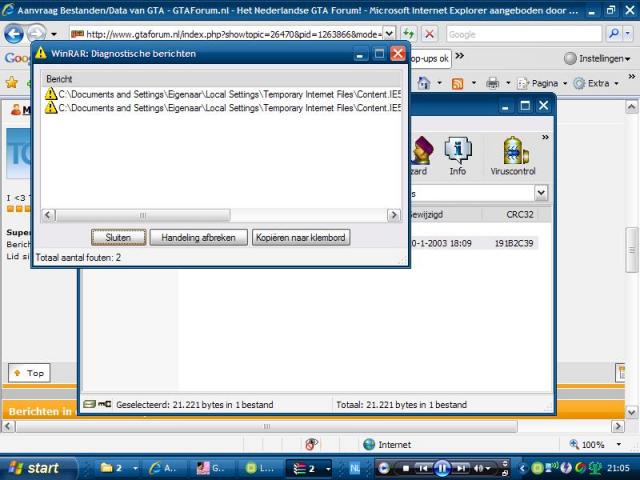Open the Pagina menu
Screen dimensions: 640x480
[542, 83]
